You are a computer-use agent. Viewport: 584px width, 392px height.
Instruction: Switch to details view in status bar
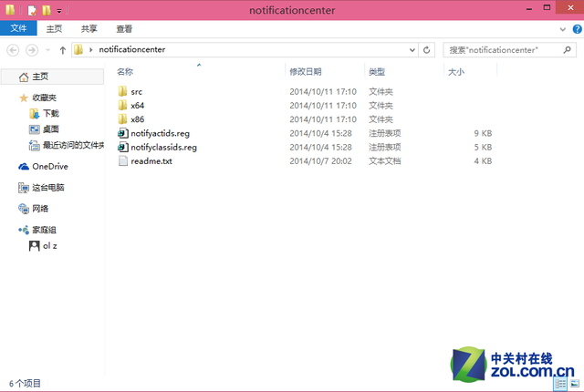click(559, 384)
